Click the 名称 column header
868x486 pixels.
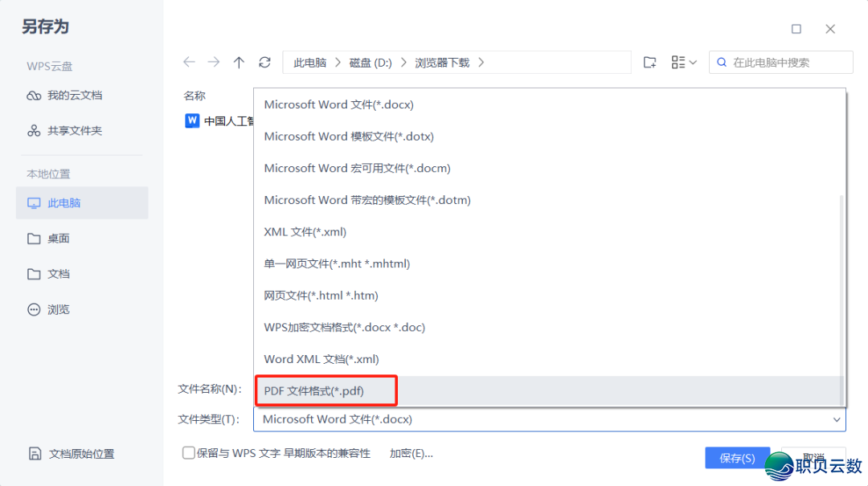point(194,96)
